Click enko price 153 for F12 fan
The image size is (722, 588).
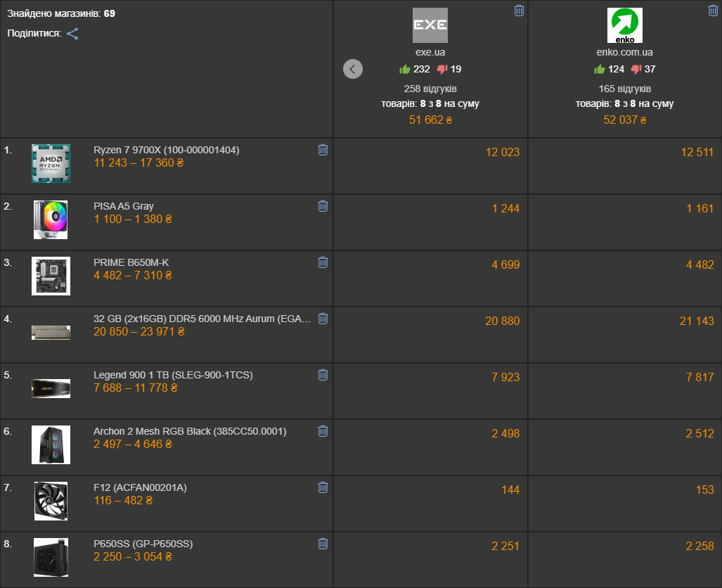[x=704, y=490]
